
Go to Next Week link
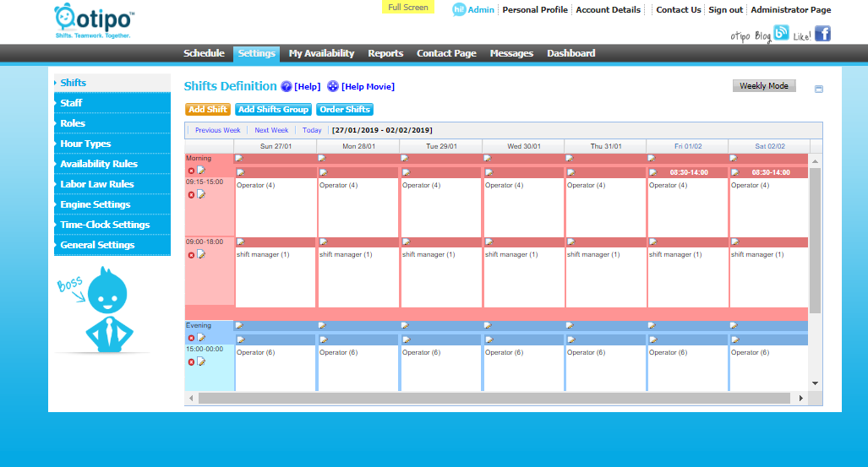click(x=271, y=131)
